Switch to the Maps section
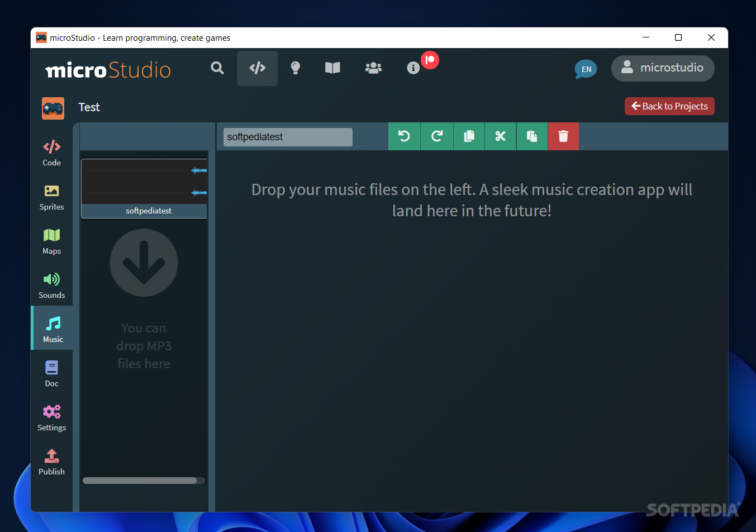 52,241
